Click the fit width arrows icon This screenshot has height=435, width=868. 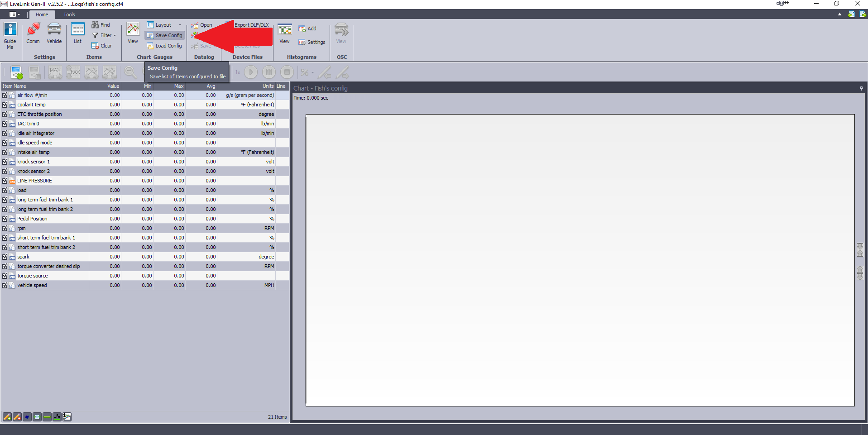coord(37,417)
